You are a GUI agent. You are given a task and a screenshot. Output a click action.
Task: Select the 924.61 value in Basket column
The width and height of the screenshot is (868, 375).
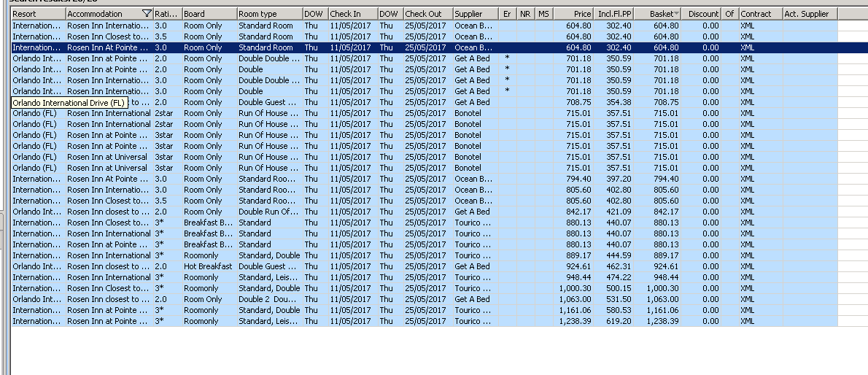[x=666, y=266]
